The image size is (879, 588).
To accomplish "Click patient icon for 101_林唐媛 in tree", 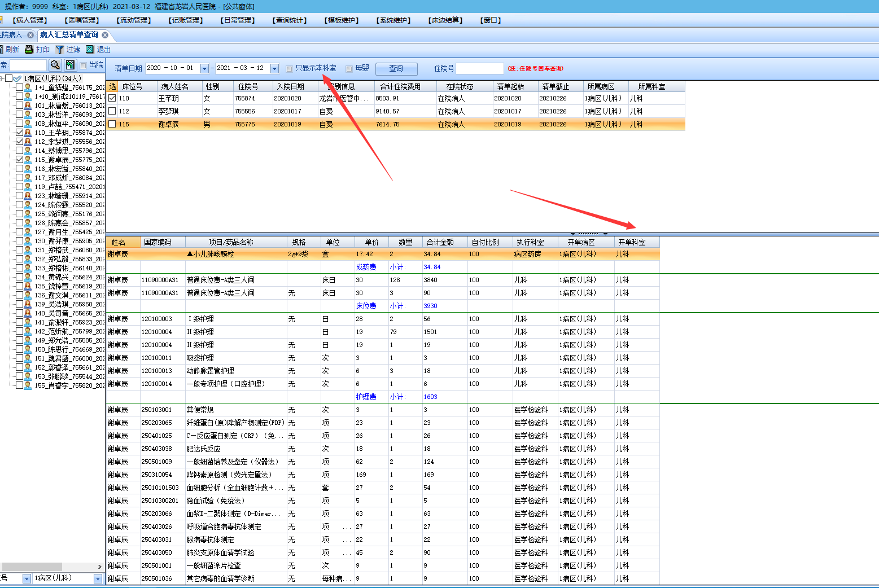I will click(28, 106).
